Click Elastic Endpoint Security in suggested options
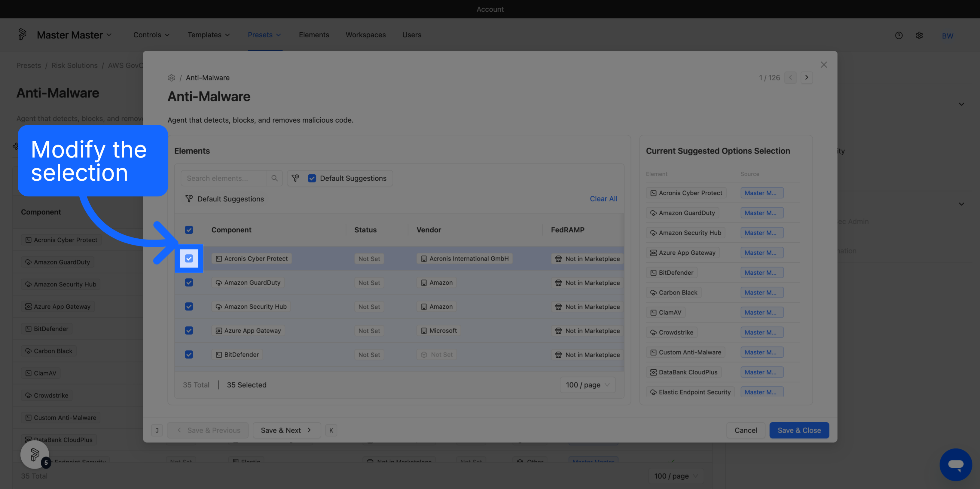Viewport: 980px width, 489px height. click(690, 392)
